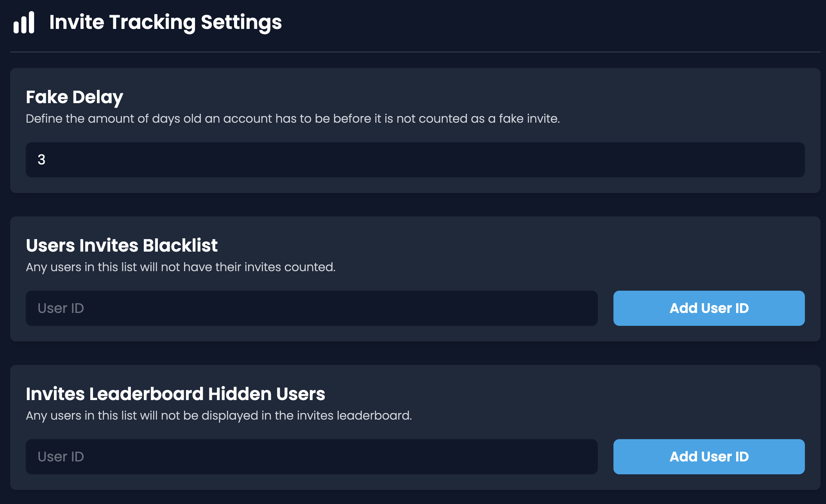Click the Fake Delay description text

(293, 119)
